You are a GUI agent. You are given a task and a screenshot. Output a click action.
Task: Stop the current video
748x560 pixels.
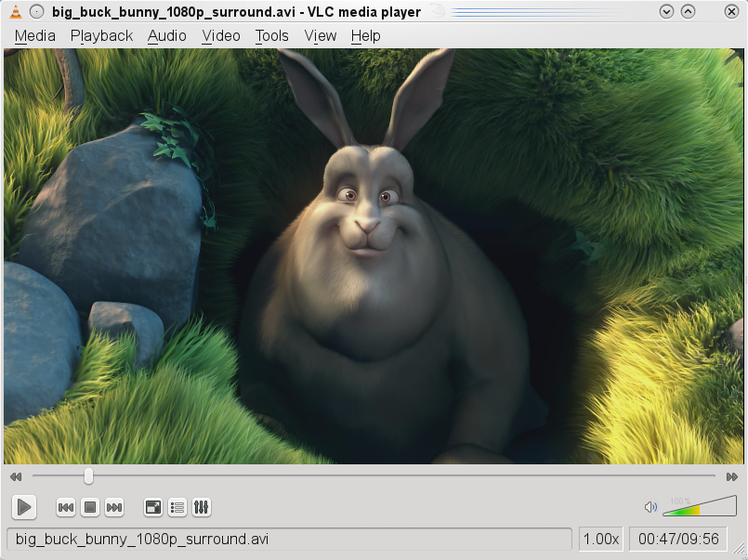[89, 507]
